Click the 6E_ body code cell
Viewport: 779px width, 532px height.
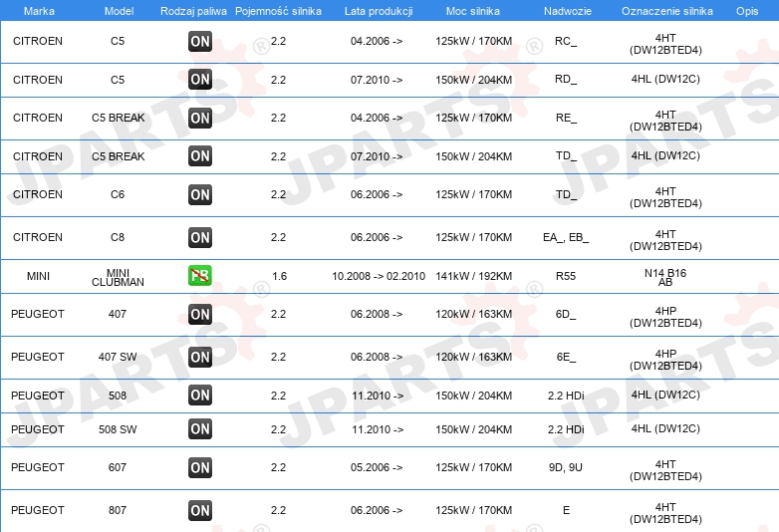click(x=566, y=357)
